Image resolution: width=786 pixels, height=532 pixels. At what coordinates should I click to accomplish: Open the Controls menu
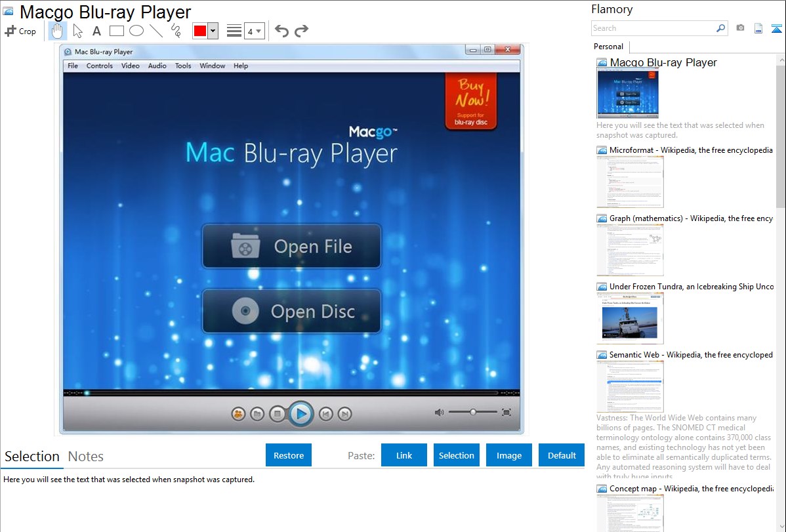pos(99,66)
